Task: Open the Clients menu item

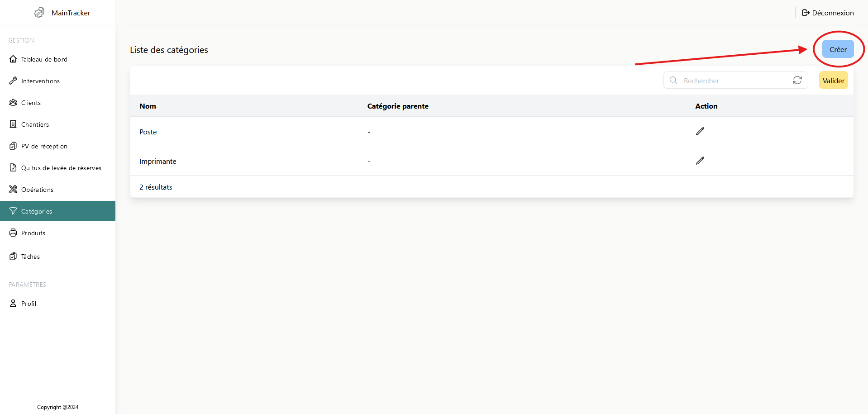Action: 31,103
